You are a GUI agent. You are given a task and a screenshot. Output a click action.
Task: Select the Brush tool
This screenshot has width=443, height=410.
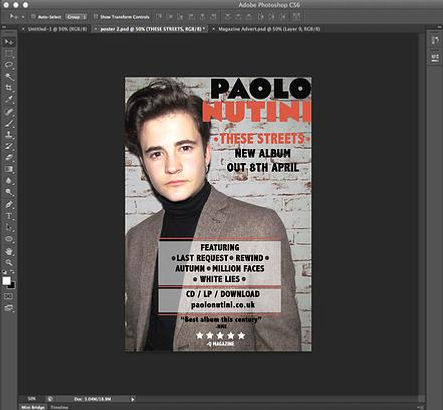coord(9,123)
